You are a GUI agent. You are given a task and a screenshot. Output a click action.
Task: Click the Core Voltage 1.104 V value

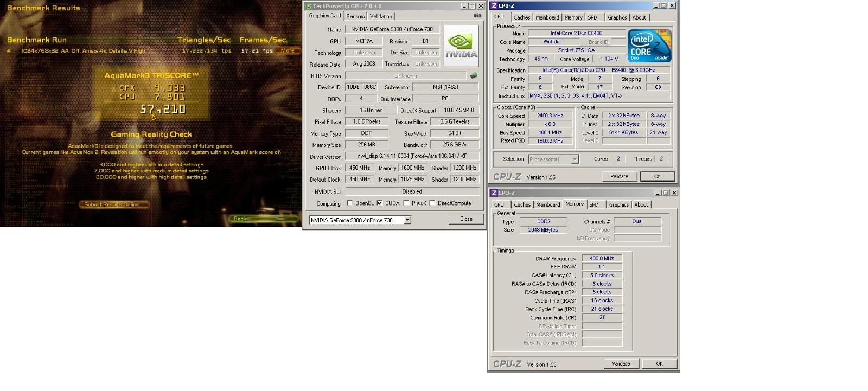click(x=609, y=59)
